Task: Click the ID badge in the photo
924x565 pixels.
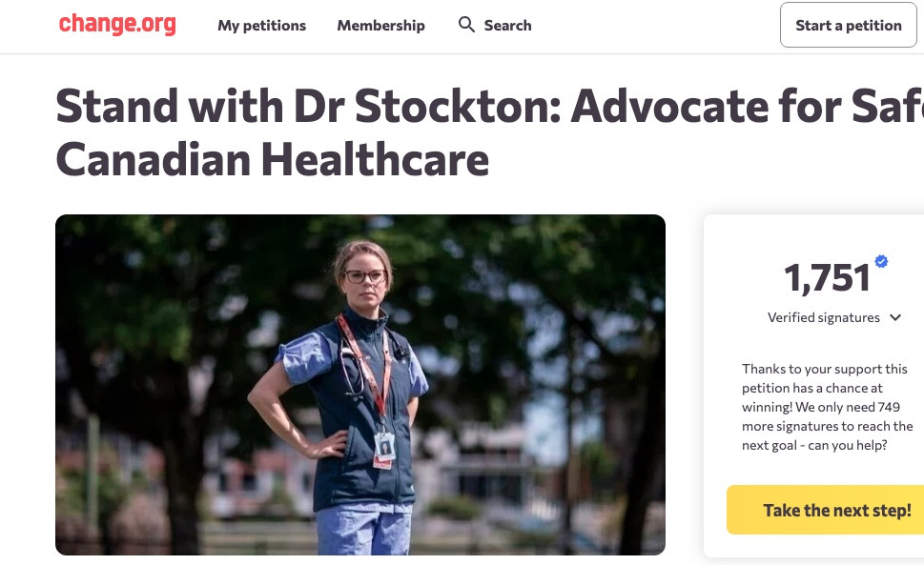Action: (x=384, y=449)
